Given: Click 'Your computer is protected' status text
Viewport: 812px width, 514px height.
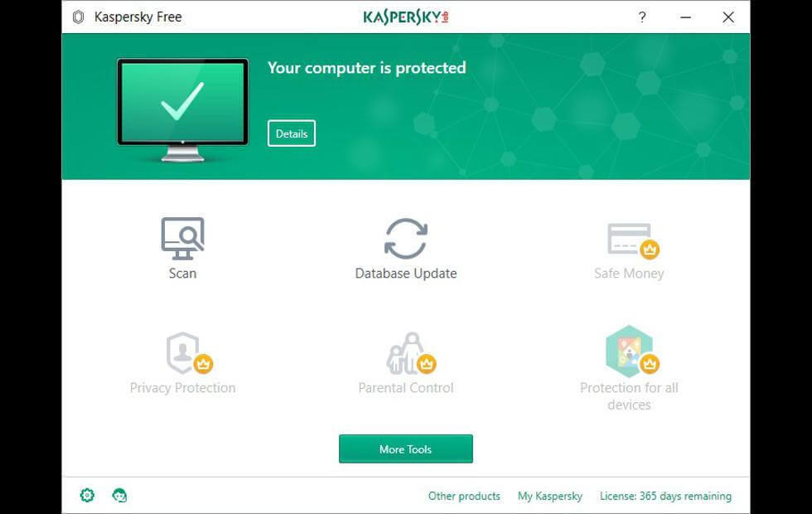Looking at the screenshot, I should coord(366,68).
